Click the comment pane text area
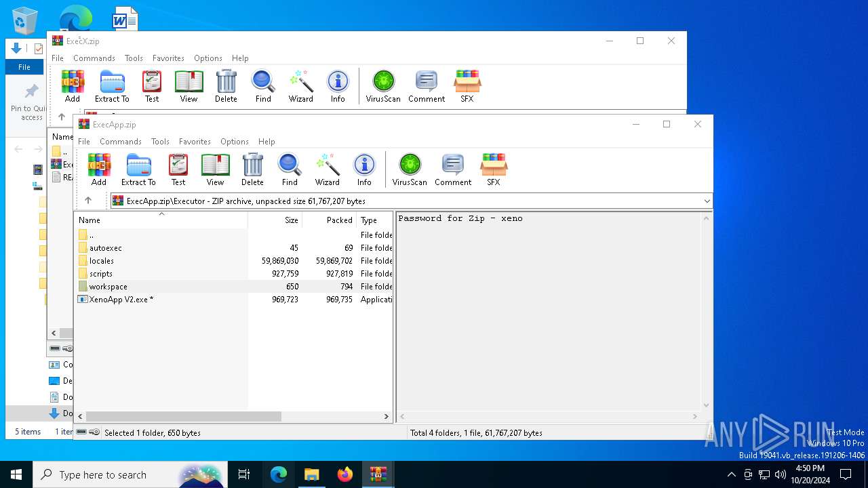The width and height of the screenshot is (868, 488). 548,312
